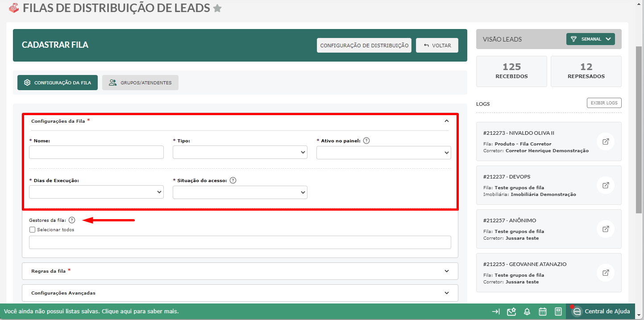Image resolution: width=644 pixels, height=320 pixels.
Task: Open the SEMANAL filter dropdown
Action: tap(590, 39)
